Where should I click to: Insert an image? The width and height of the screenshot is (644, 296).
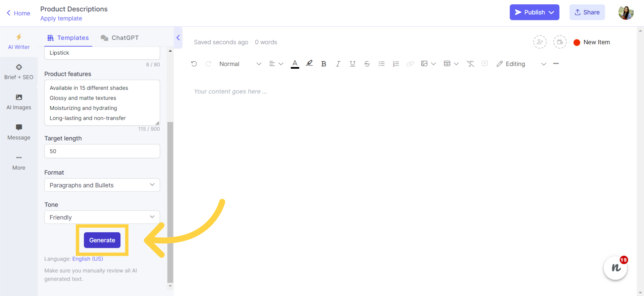coord(424,64)
